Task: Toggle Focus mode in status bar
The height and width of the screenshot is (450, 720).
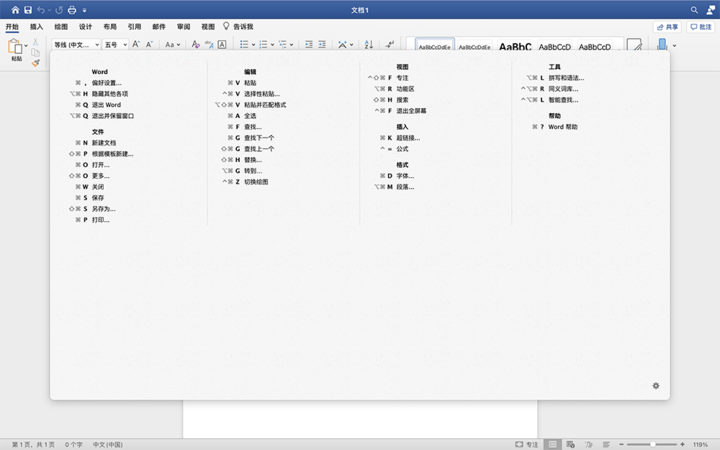Action: pyautogui.click(x=526, y=444)
